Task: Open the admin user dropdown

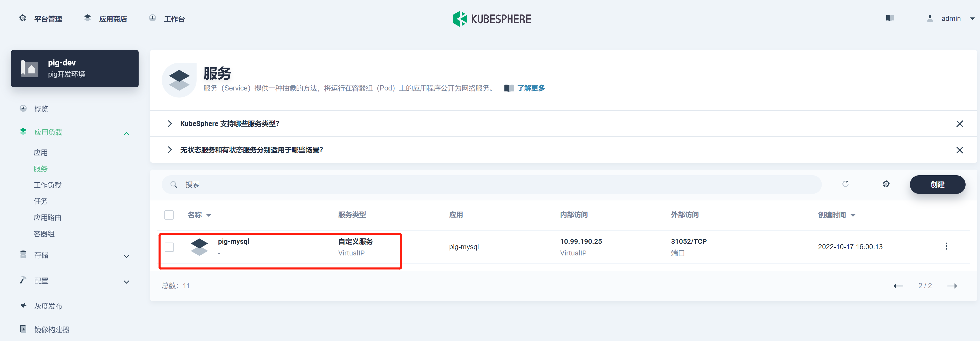Action: point(951,19)
